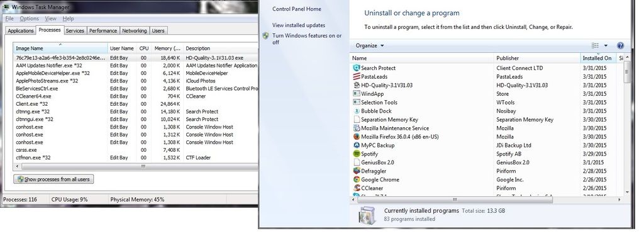Select the AppleMobileDeviceHelper.exe process

[x=136, y=73]
